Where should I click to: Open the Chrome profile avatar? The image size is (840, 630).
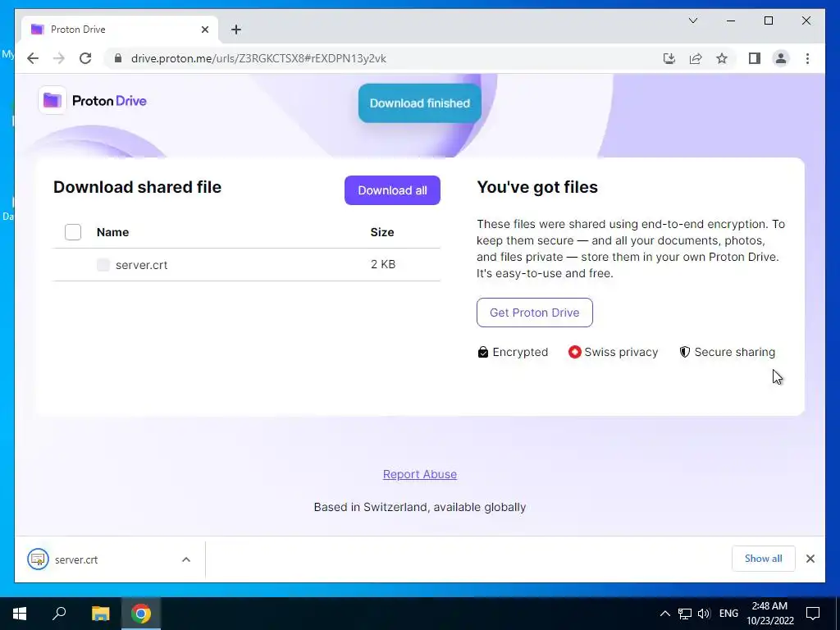(x=781, y=58)
